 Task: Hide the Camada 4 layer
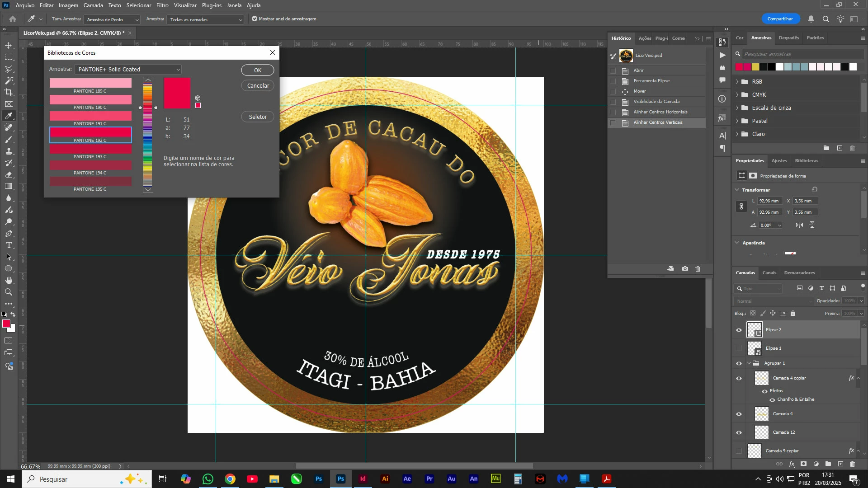click(x=739, y=414)
